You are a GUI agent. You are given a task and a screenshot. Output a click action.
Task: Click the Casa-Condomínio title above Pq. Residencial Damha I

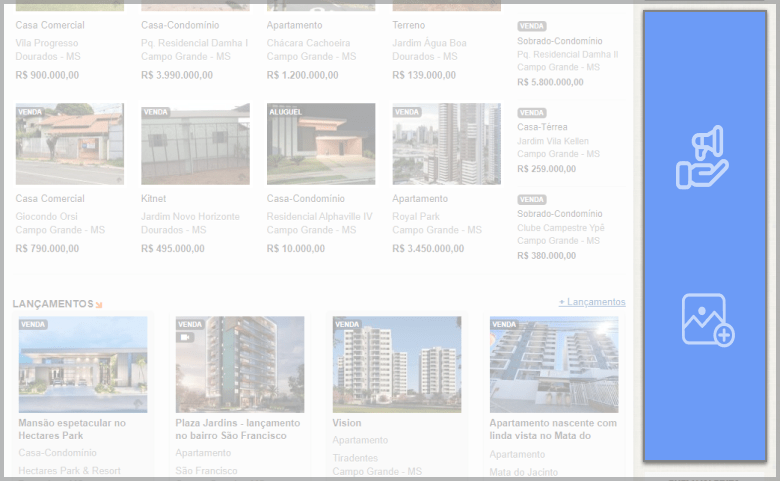tap(180, 25)
